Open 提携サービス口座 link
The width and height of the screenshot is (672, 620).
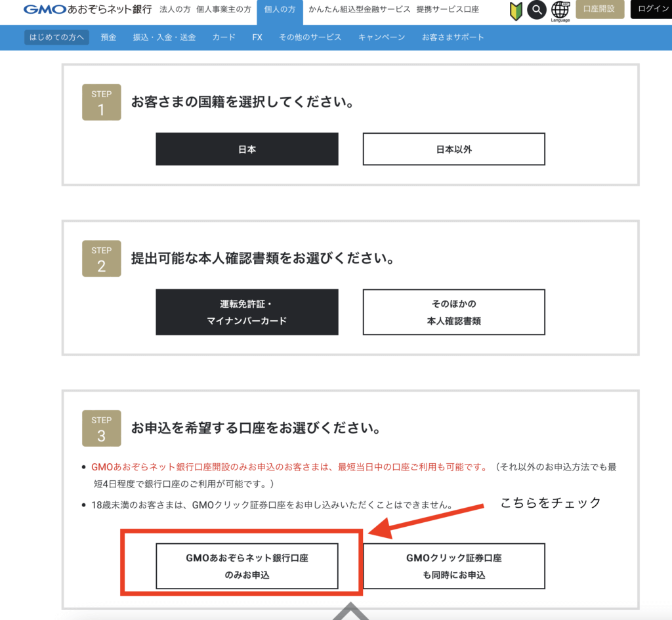pos(448,9)
